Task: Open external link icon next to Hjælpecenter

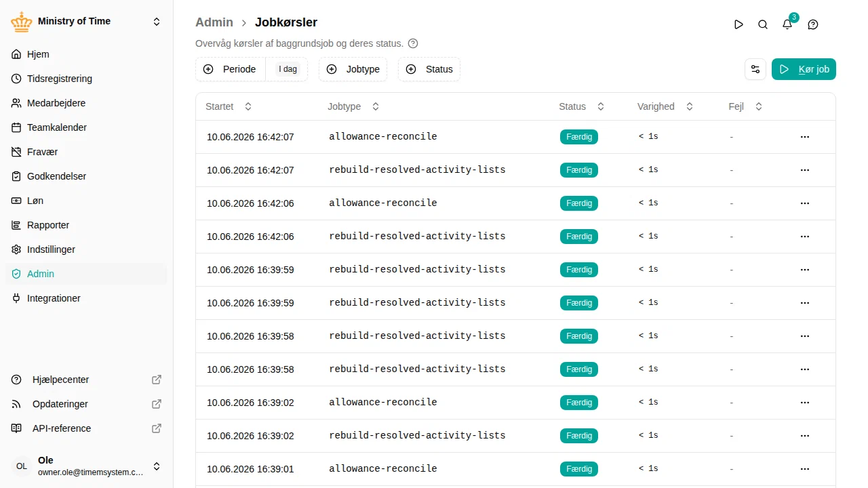Action: point(157,380)
